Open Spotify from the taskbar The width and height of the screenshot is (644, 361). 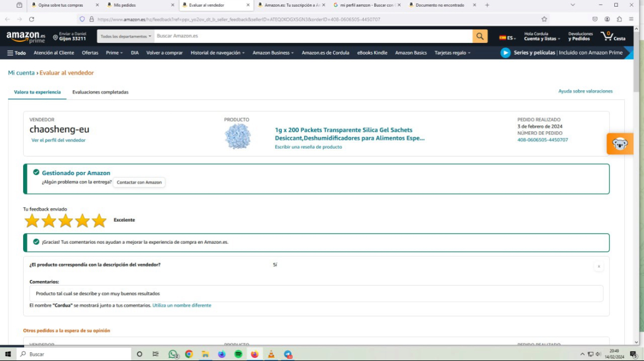(238, 354)
